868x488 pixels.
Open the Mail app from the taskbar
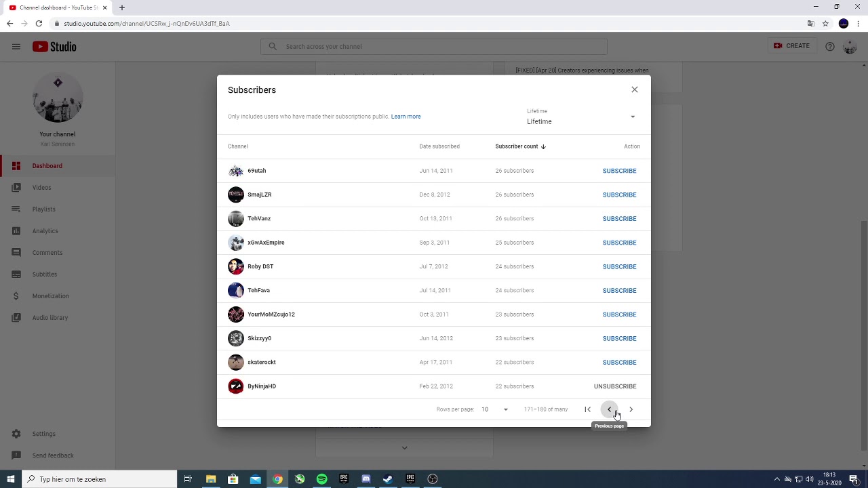255,479
